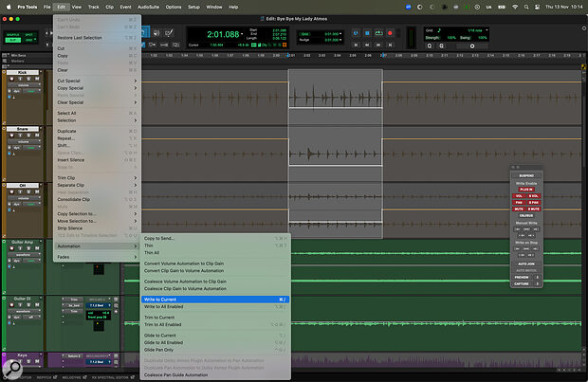Select the Pencil tool in the toolbar
This screenshot has height=382, width=588.
(x=169, y=33)
